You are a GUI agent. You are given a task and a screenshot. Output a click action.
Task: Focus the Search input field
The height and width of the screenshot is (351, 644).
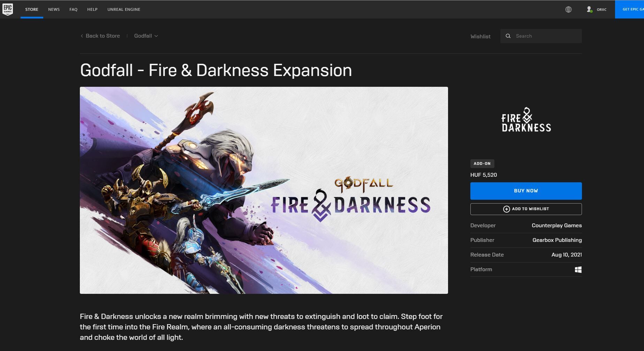[541, 36]
